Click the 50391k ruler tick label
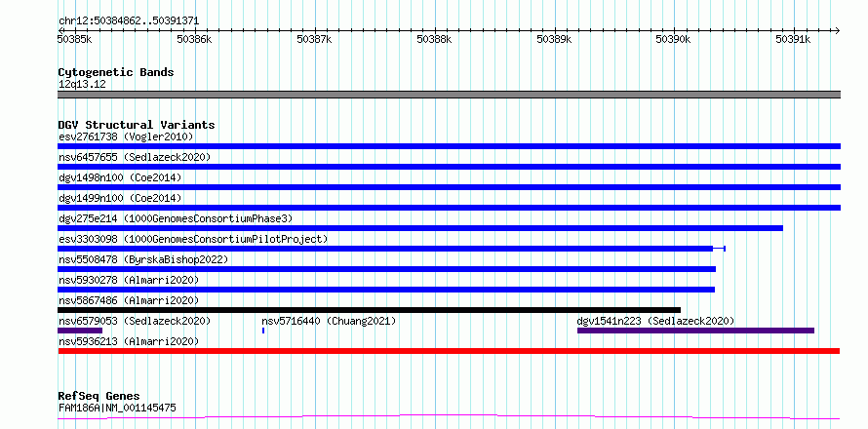 [x=793, y=39]
